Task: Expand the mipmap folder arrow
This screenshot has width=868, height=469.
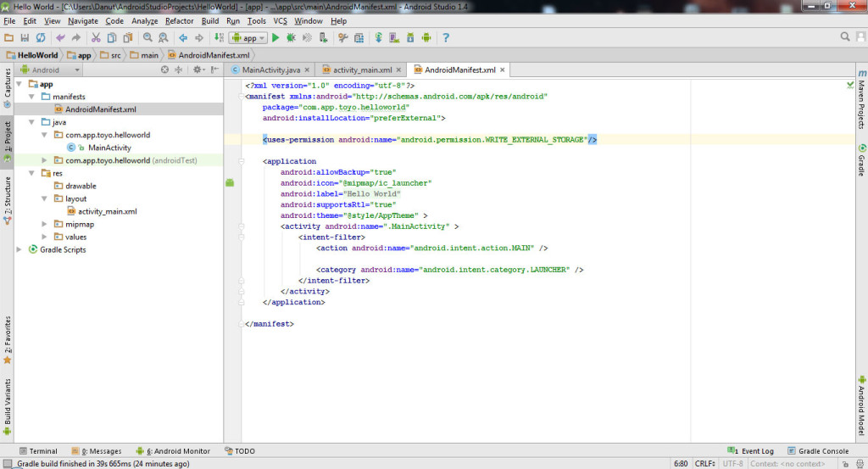Action: tap(44, 224)
